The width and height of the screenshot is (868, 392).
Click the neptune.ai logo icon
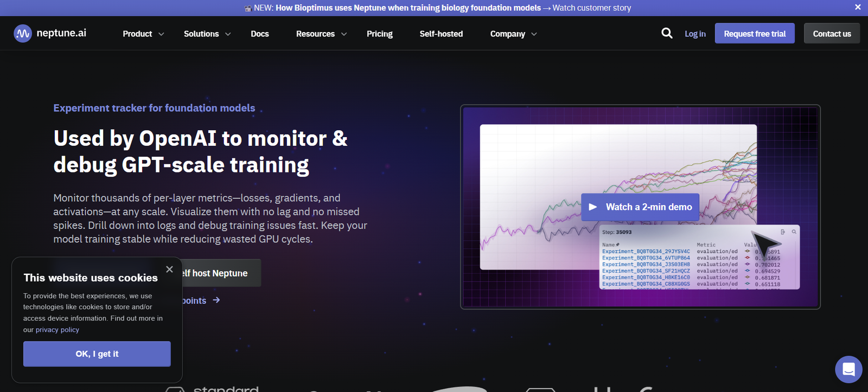tap(23, 34)
